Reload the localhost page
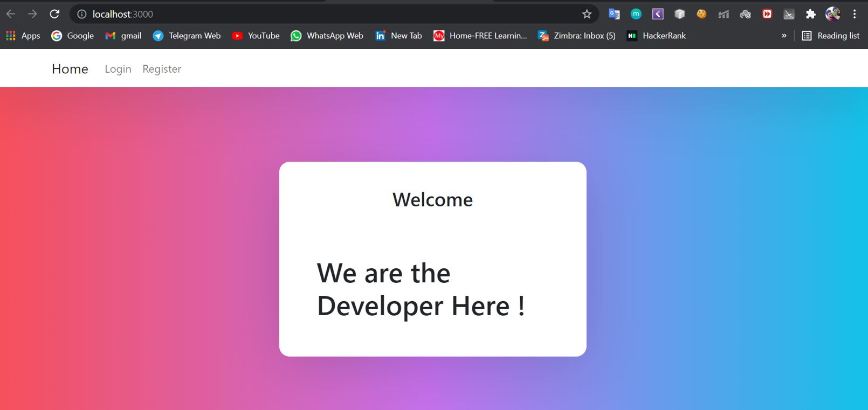 [x=54, y=14]
